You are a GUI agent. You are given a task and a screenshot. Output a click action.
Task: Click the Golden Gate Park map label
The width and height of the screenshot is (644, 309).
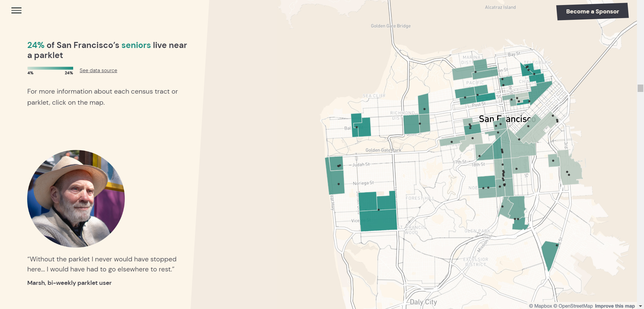[383, 150]
